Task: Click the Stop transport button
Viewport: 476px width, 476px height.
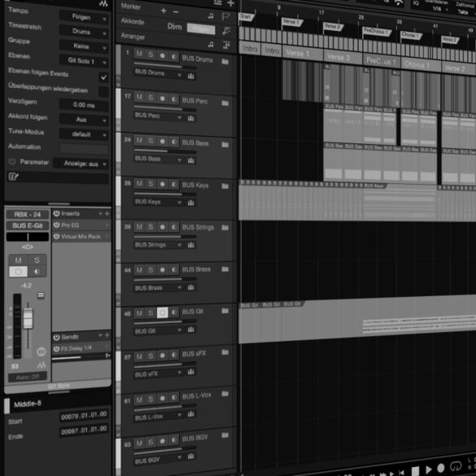Action: coord(415,471)
